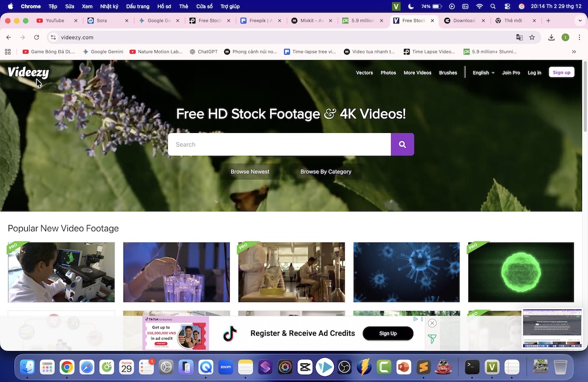Click the Google Translate icon in address bar

point(519,38)
